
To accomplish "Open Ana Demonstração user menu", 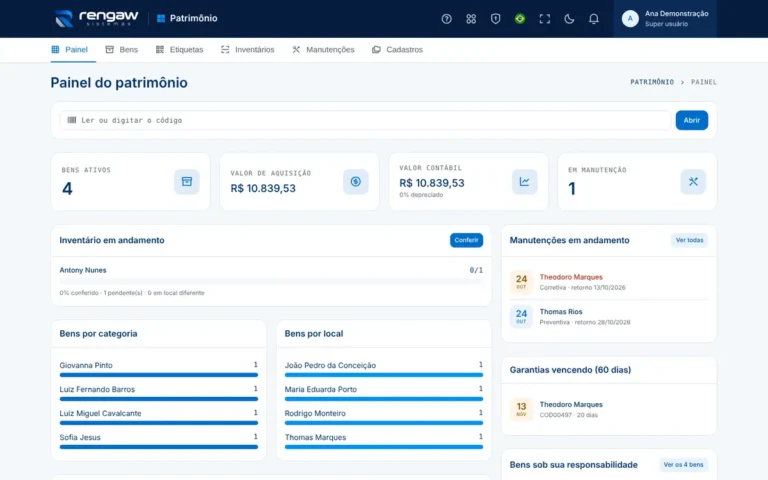I will coord(665,19).
